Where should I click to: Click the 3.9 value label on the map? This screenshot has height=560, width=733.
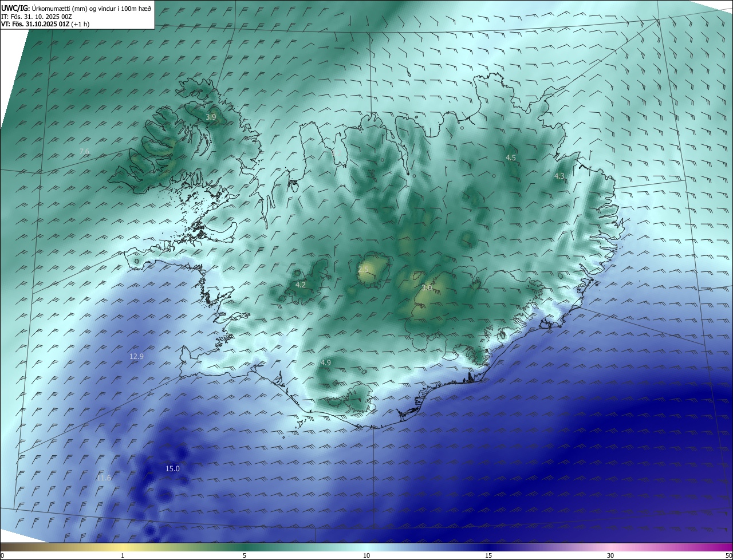(211, 117)
